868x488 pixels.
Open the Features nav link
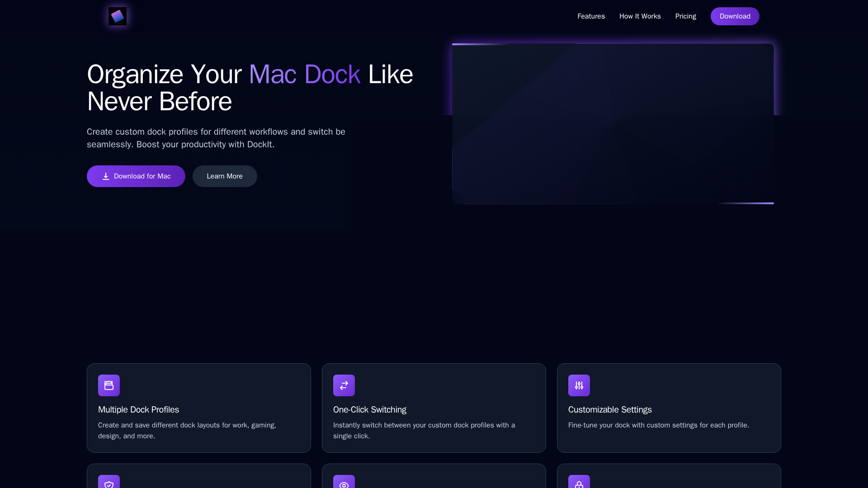point(591,16)
